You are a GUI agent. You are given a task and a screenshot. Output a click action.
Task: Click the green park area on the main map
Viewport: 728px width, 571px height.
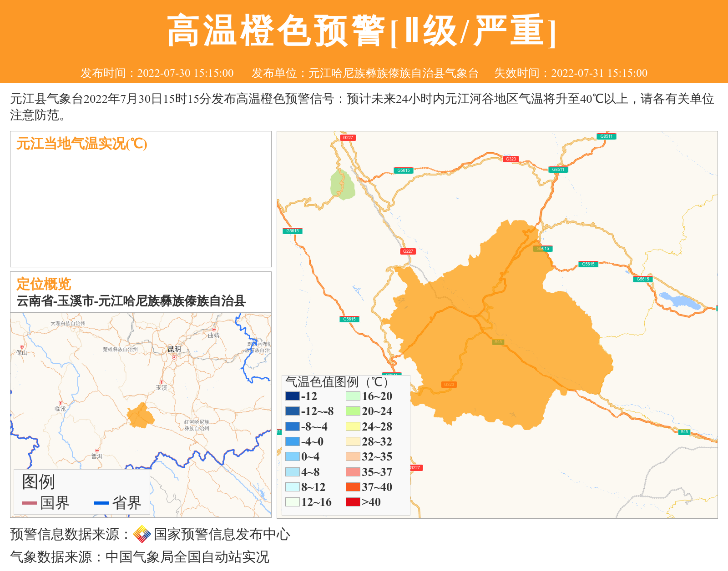342,185
